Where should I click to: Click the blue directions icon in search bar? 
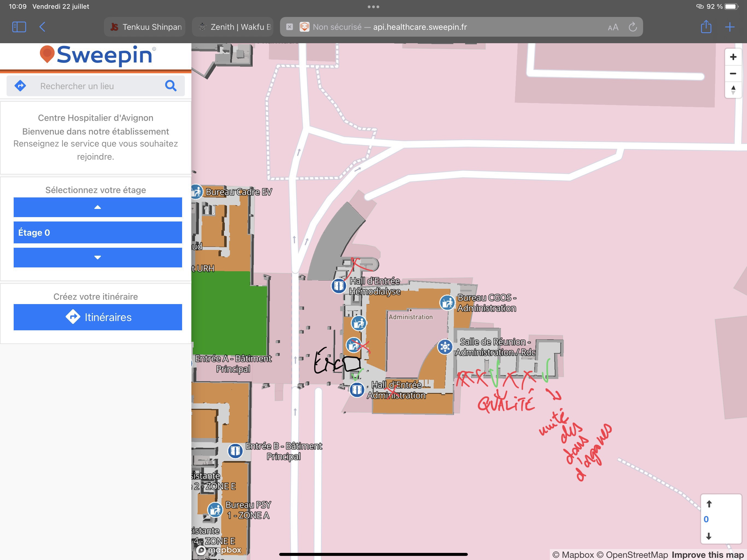20,86
